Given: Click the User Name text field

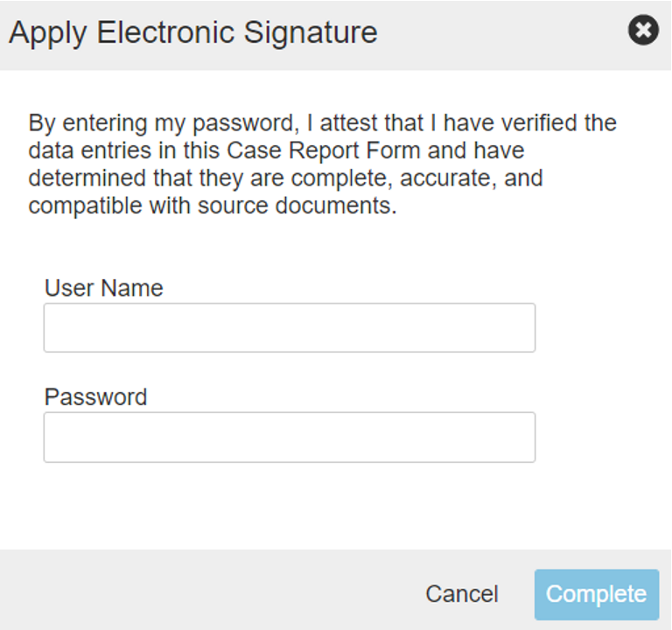Looking at the screenshot, I should (289, 328).
